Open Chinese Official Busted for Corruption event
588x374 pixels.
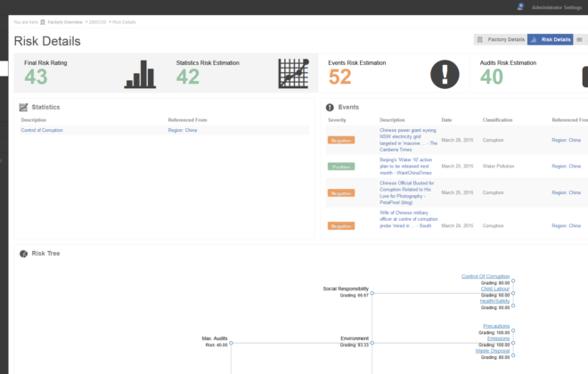406,192
